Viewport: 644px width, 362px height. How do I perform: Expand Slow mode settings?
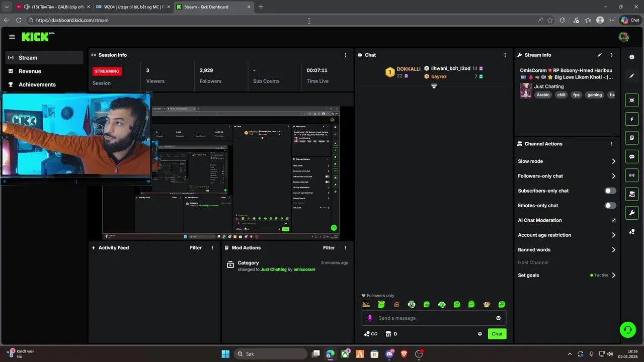click(x=613, y=161)
